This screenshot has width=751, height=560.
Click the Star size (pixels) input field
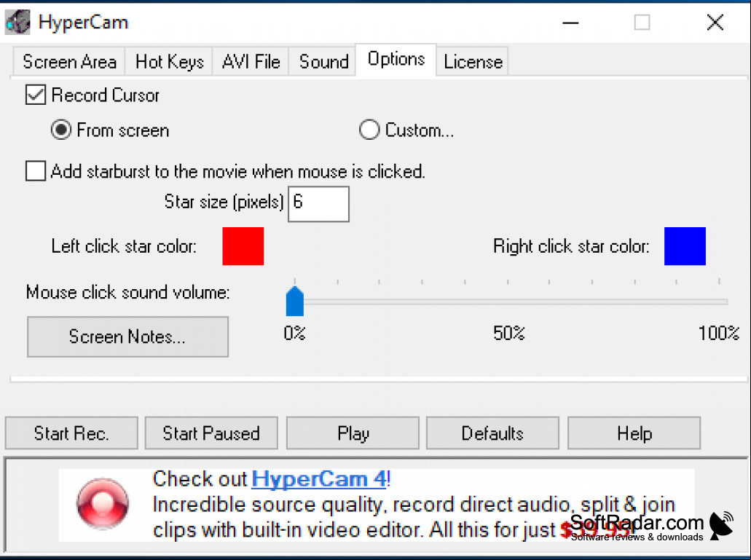pos(318,204)
